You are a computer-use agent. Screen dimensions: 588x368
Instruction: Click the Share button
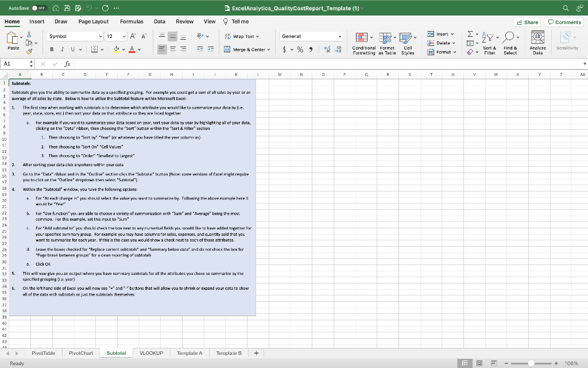pyautogui.click(x=527, y=22)
